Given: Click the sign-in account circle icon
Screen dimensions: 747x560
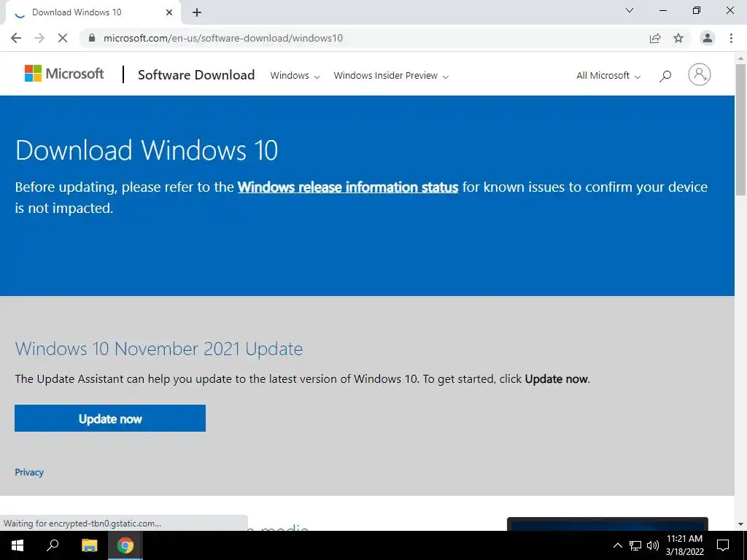Looking at the screenshot, I should [700, 74].
